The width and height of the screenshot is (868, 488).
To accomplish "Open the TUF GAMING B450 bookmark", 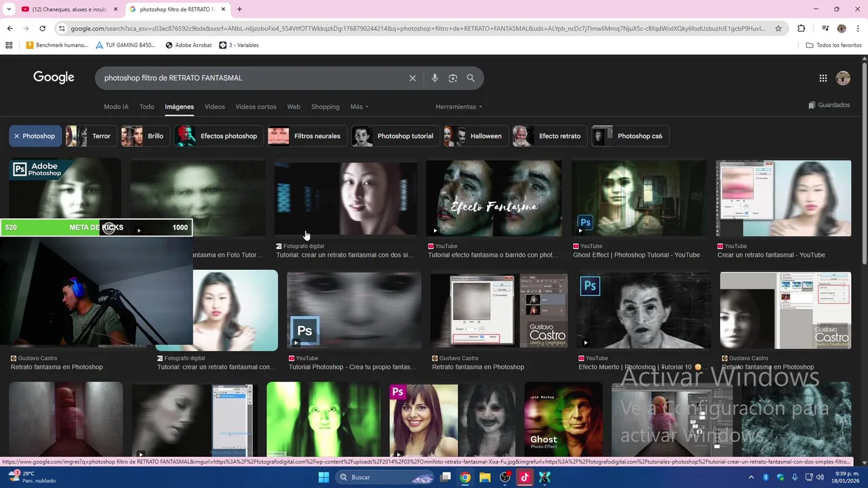I will [125, 45].
